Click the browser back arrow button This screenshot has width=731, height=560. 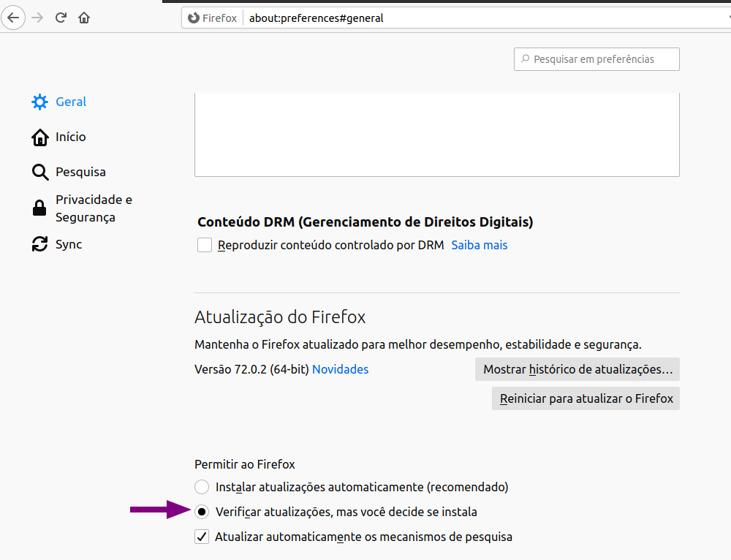point(14,18)
